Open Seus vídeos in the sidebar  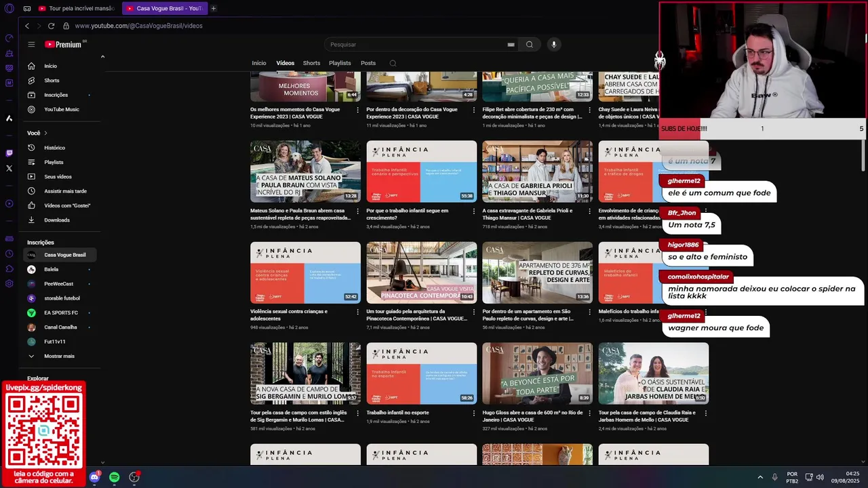(60, 177)
